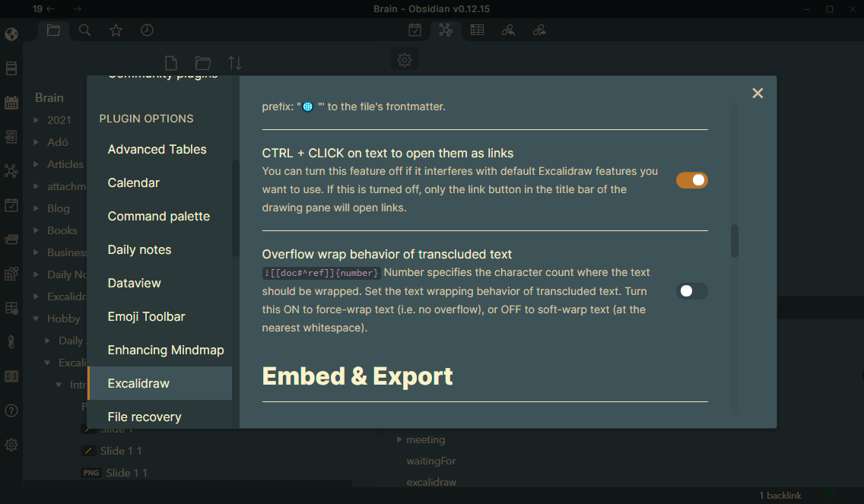Click the new folder icon
Image resolution: width=864 pixels, height=504 pixels.
203,63
